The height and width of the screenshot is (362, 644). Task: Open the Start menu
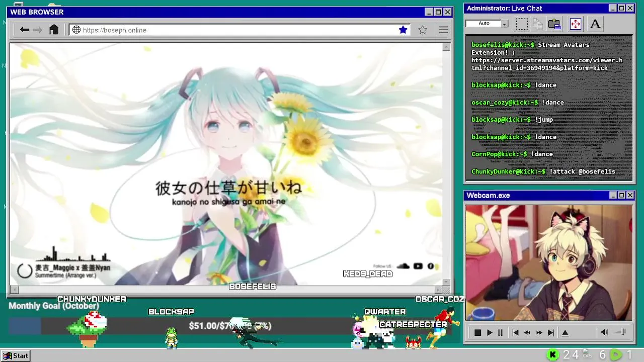pos(15,355)
